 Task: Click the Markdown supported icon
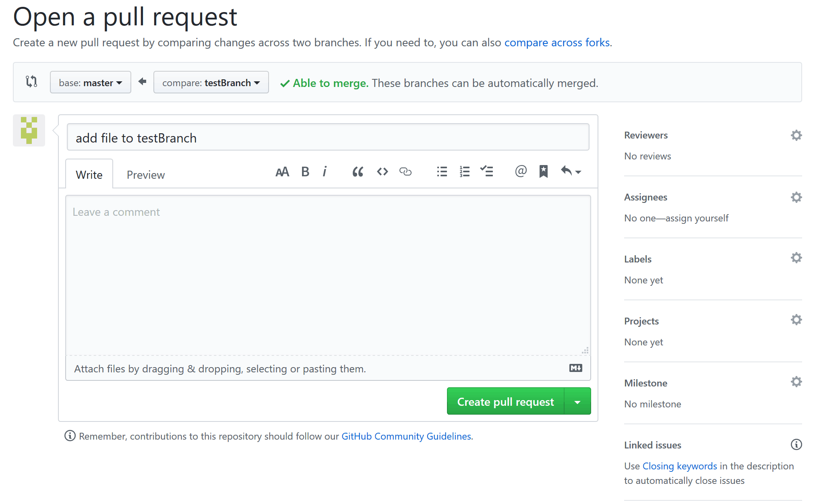pos(575,368)
